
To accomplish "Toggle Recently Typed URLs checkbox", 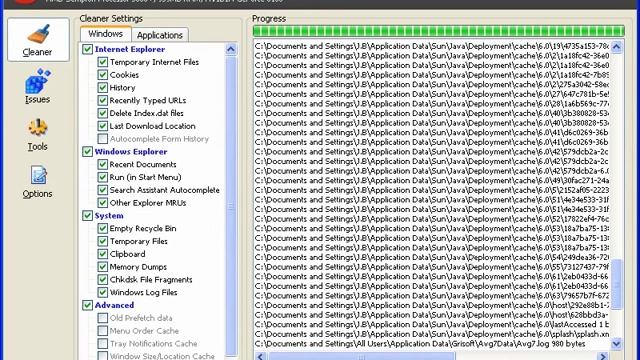I will point(102,100).
